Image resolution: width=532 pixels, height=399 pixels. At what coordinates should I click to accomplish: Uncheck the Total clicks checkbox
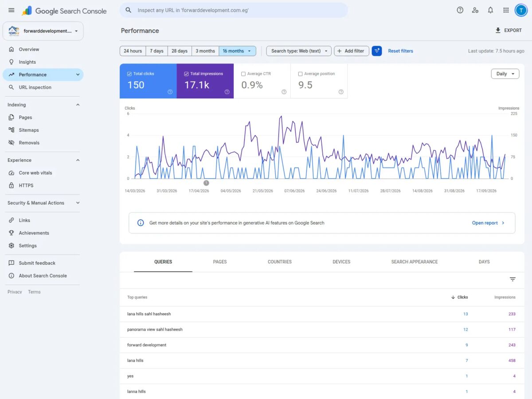[x=129, y=74]
